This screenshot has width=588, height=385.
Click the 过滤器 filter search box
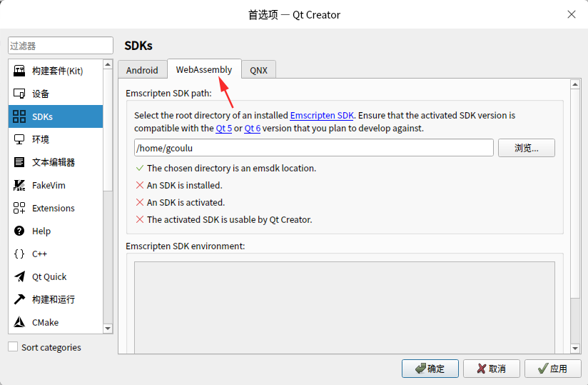61,46
